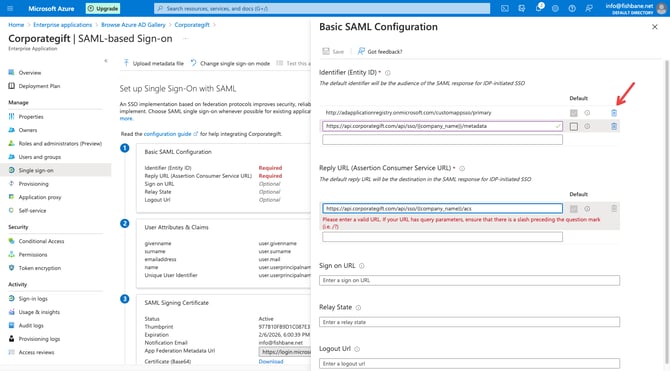Open Audit logs

[x=31, y=326]
